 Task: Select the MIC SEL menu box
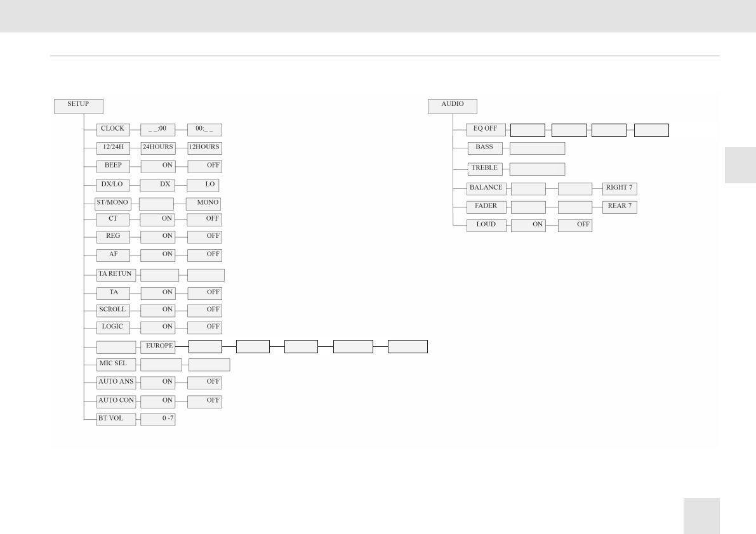[x=116, y=365]
